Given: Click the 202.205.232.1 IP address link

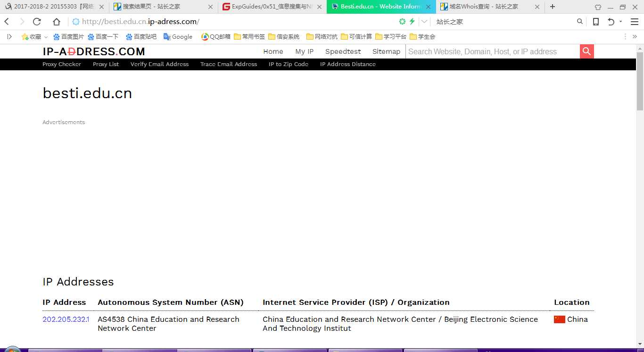Looking at the screenshot, I should point(66,319).
